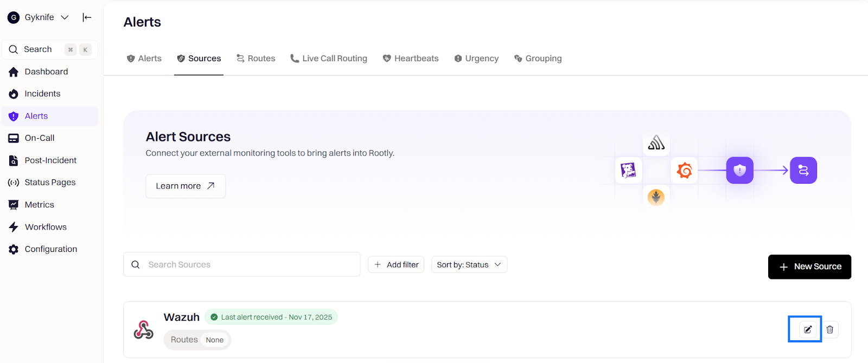Click the Datadog logo in the banner
Screen dimensions: 868x363
tap(628, 170)
